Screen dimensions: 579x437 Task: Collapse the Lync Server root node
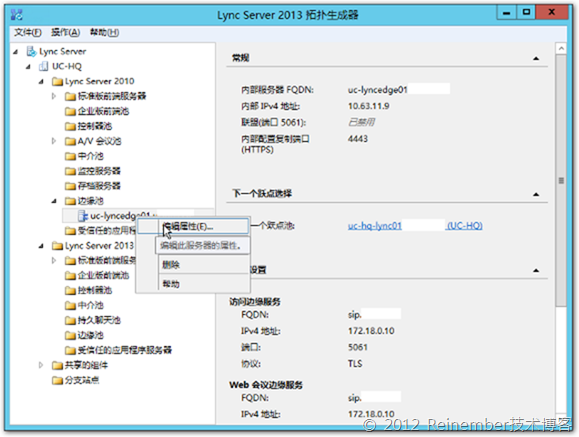[16, 52]
